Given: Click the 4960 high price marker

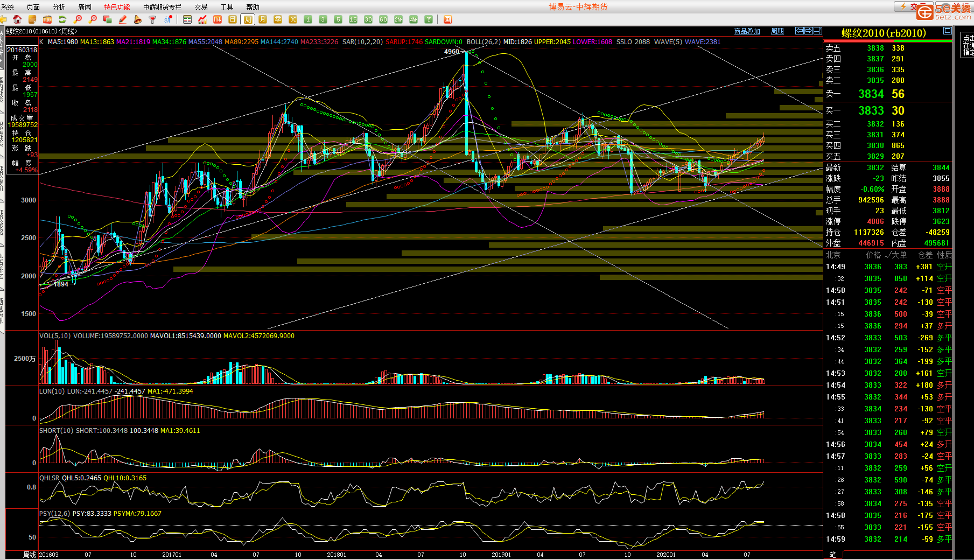Looking at the screenshot, I should tap(452, 52).
